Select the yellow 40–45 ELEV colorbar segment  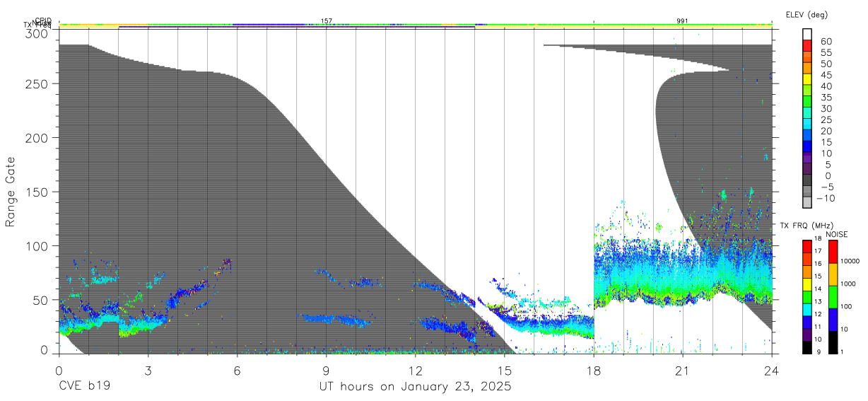[x=808, y=80]
